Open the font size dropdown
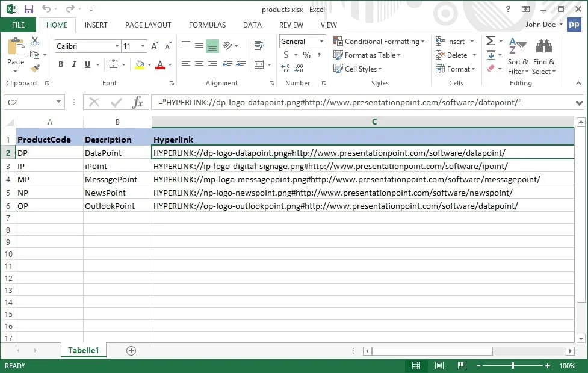This screenshot has height=373, width=588. (x=141, y=46)
